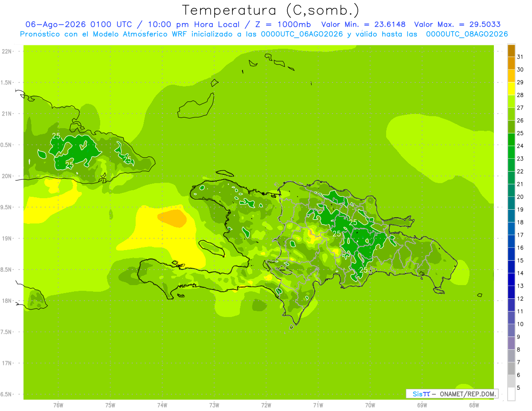Click the title "Temperatura (C,somb.)"

click(x=271, y=10)
